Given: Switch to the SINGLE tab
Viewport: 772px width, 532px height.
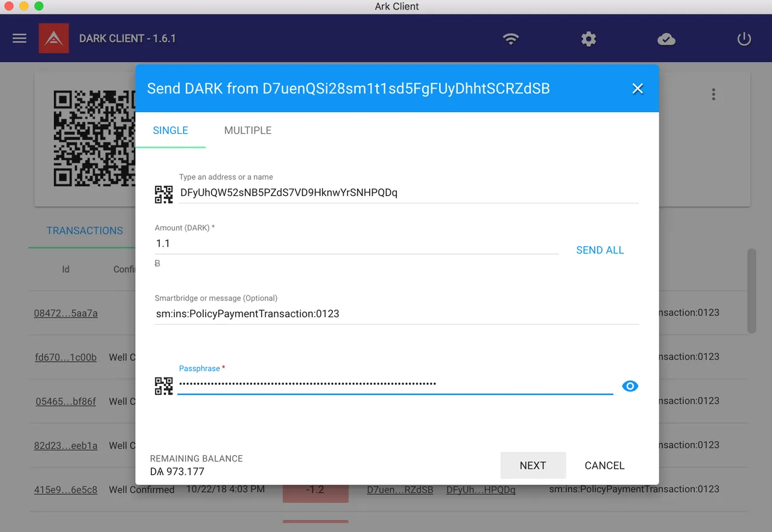Looking at the screenshot, I should coord(171,130).
